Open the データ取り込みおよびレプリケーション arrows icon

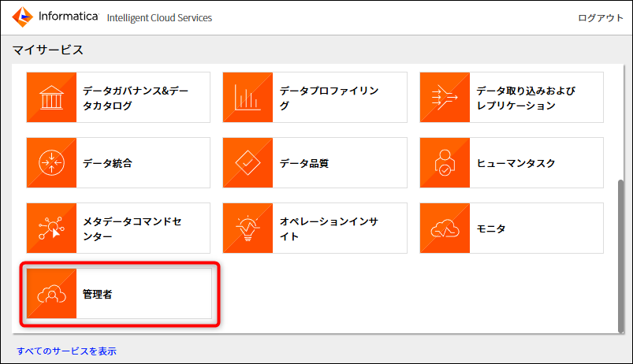445,97
